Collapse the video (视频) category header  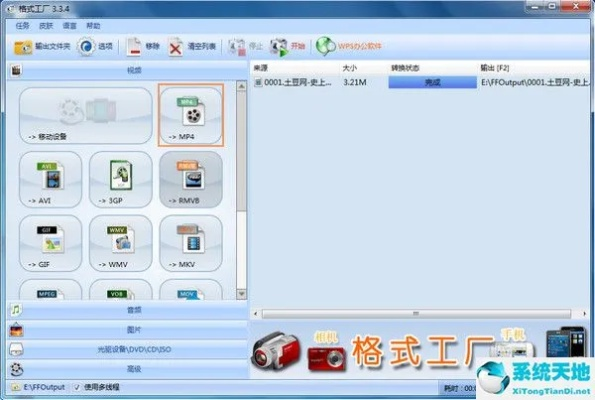[x=127, y=70]
